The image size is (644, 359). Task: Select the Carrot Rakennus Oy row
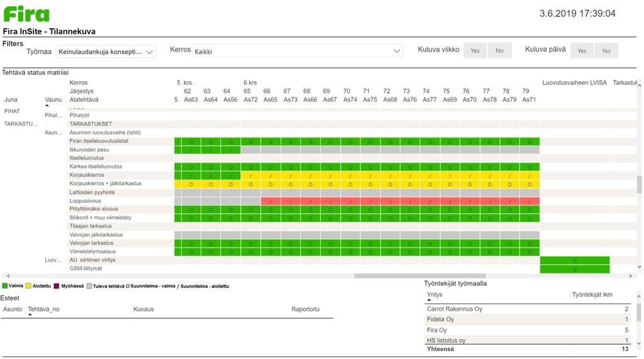(x=528, y=309)
